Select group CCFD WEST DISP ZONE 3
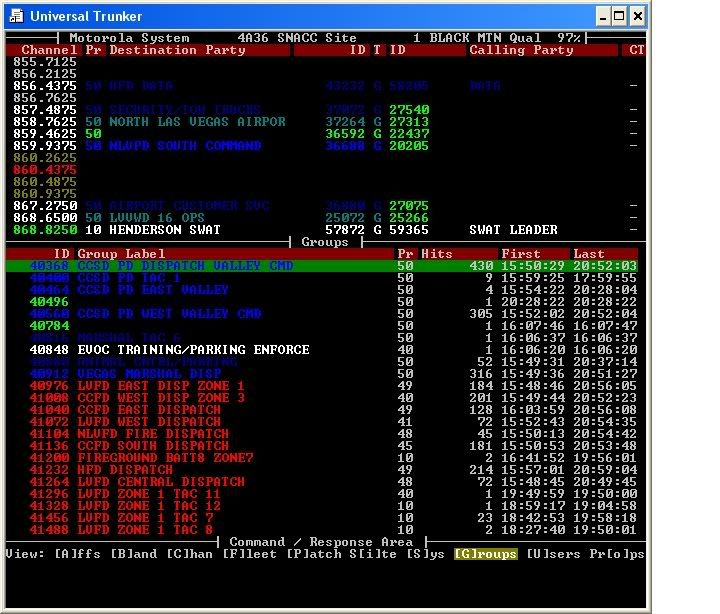Image resolution: width=720 pixels, height=614 pixels. pos(322,397)
